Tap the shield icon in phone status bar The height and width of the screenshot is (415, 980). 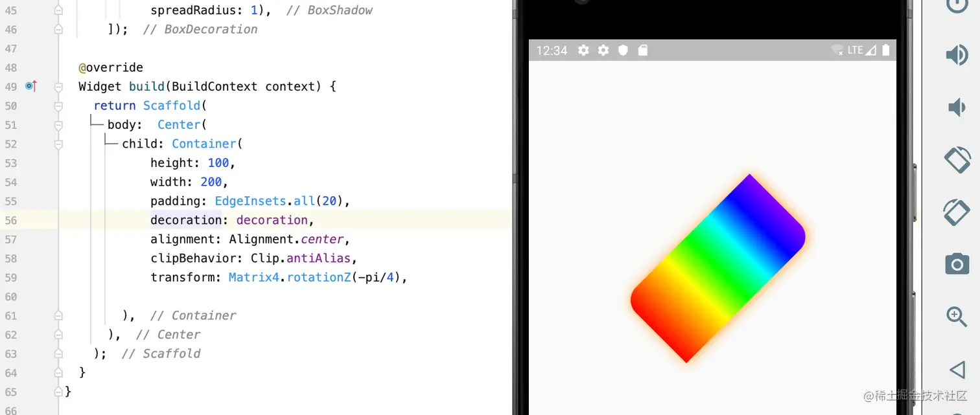coord(624,50)
